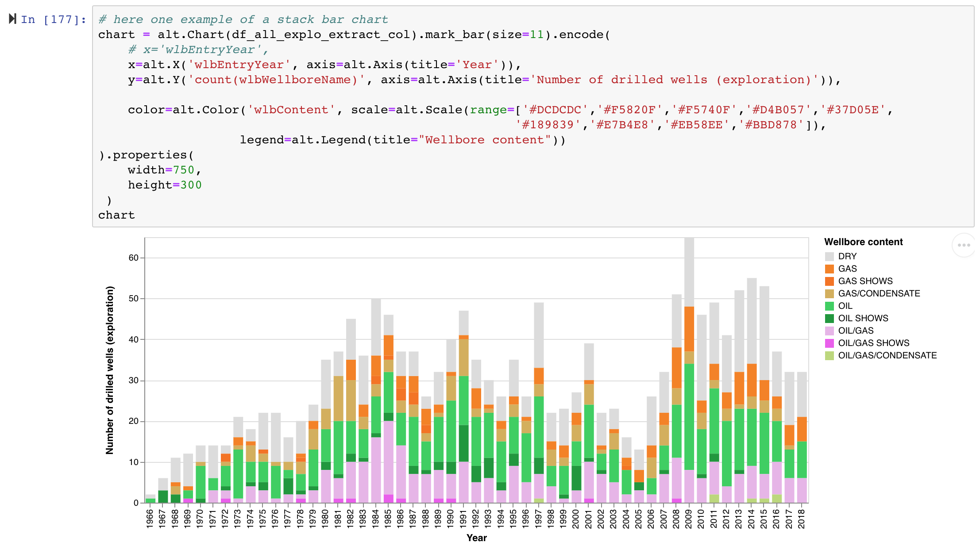The width and height of the screenshot is (980, 546).
Task: Click the run cell icon beside In [177]
Action: tap(13, 19)
